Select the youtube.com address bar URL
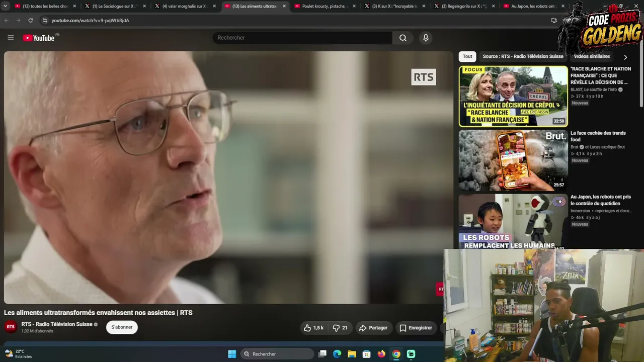 pyautogui.click(x=90, y=20)
